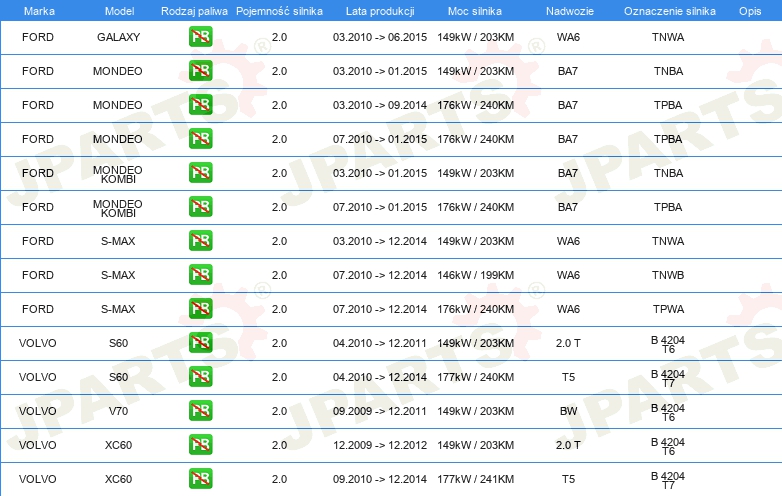Click the V70 model cell
Screen dimensions: 782x496
click(118, 411)
